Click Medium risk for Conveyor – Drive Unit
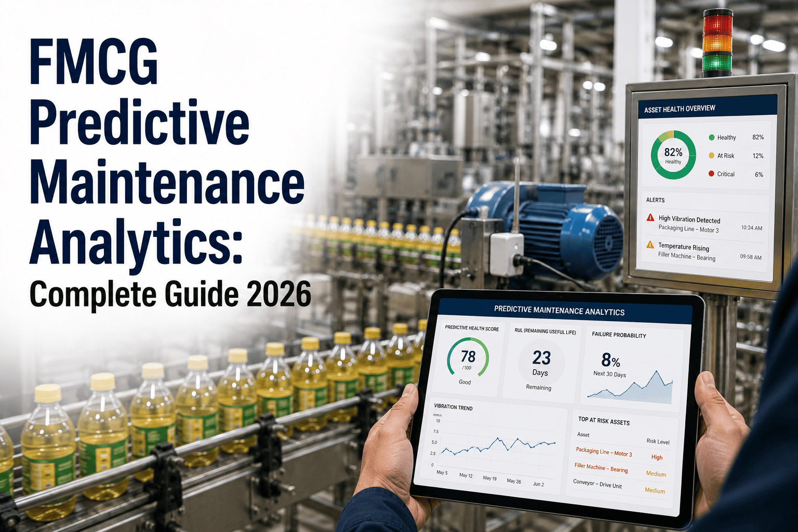Image resolution: width=798 pixels, height=532 pixels. pos(655,490)
